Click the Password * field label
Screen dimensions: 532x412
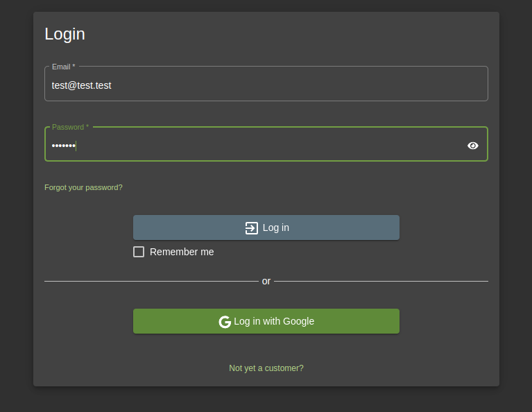click(70, 127)
